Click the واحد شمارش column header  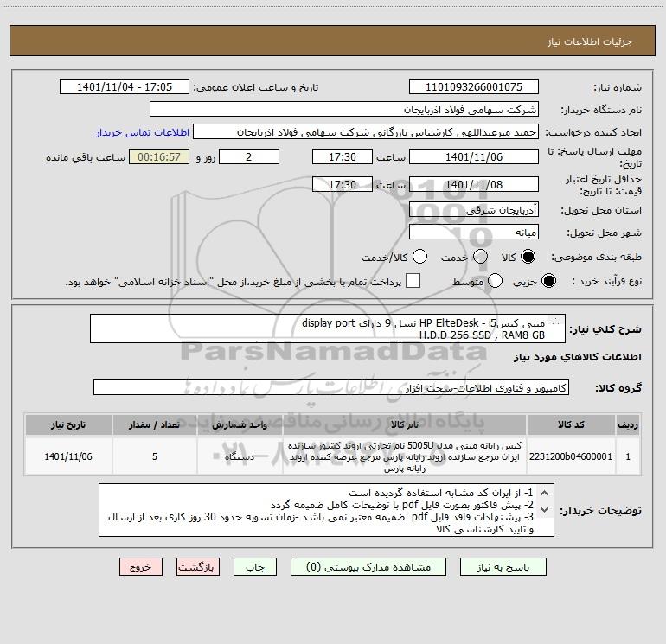[240, 425]
